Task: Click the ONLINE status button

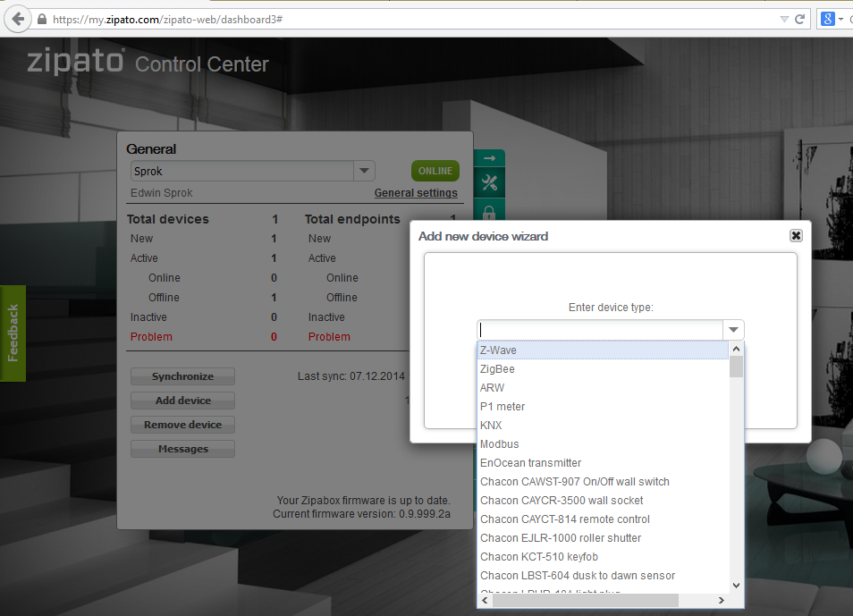Action: [x=435, y=171]
